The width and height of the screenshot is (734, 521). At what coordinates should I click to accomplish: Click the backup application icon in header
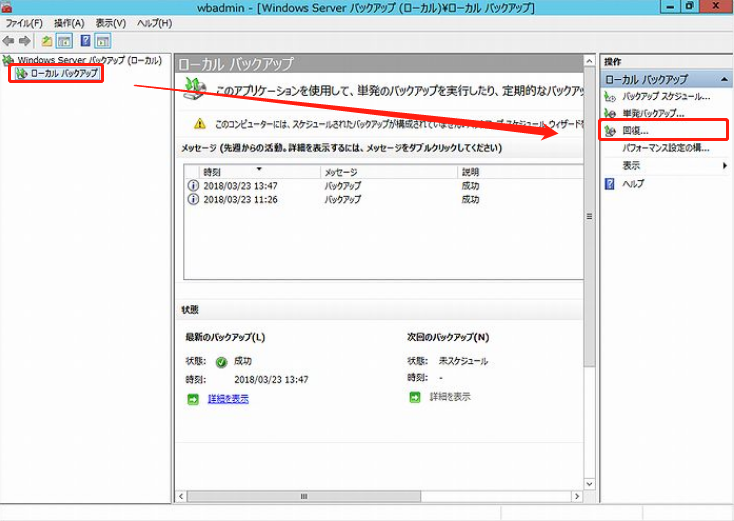tap(195, 89)
